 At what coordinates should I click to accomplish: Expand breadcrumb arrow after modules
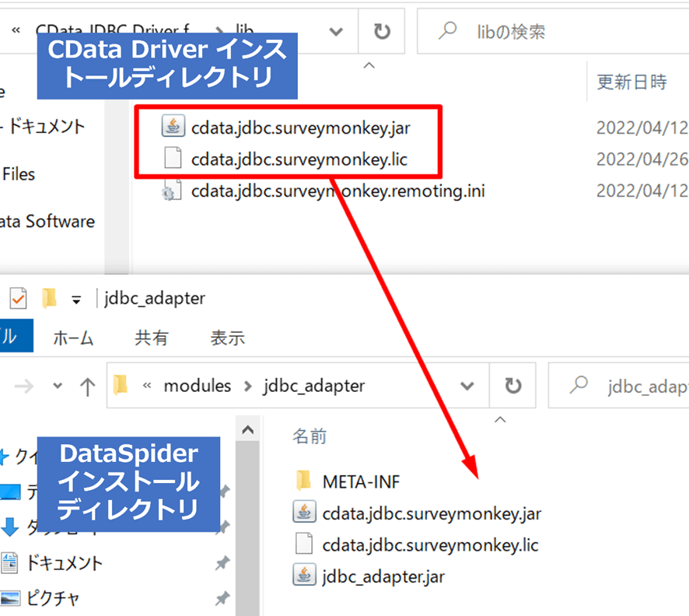248,387
